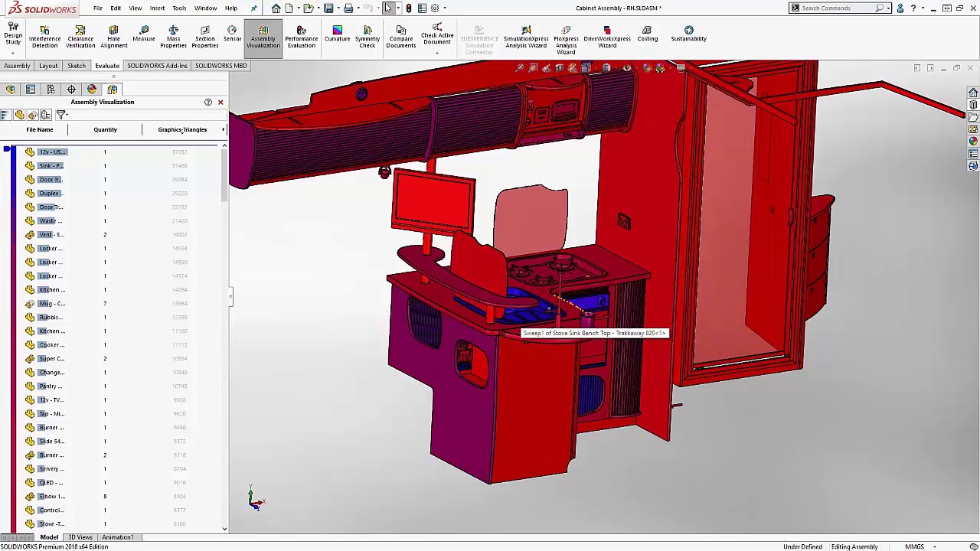Open the filter dropdown in Assembly Visualization
This screenshot has width=980, height=551.
62,115
